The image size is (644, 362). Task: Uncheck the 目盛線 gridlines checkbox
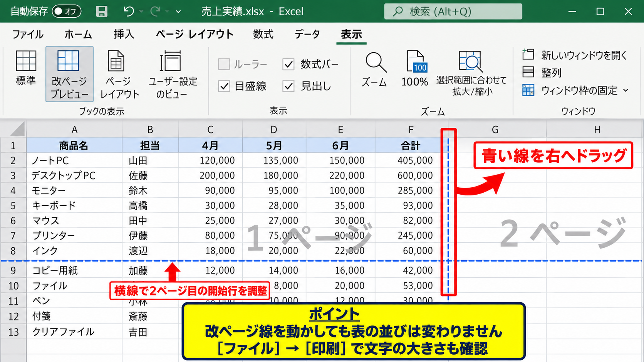pos(224,86)
